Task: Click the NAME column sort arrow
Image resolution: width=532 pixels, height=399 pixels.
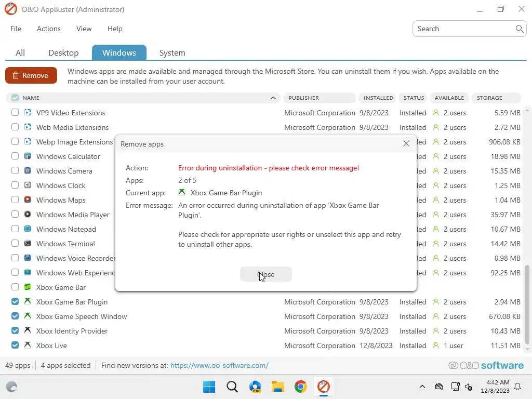Action: click(273, 98)
